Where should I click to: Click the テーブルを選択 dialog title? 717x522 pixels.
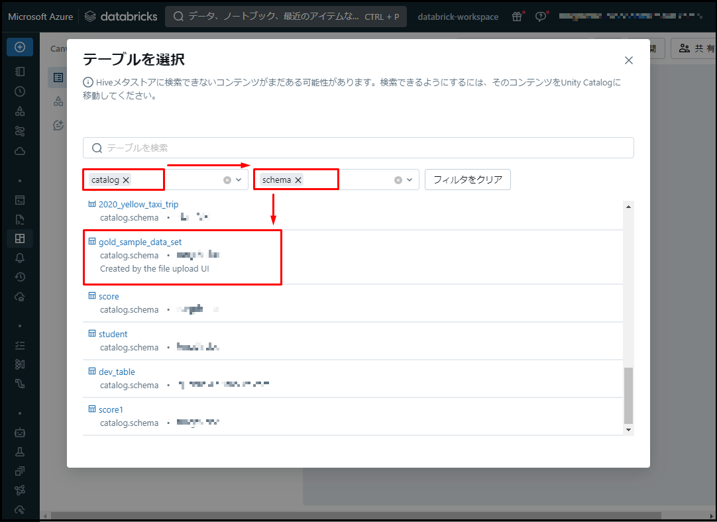(x=134, y=59)
